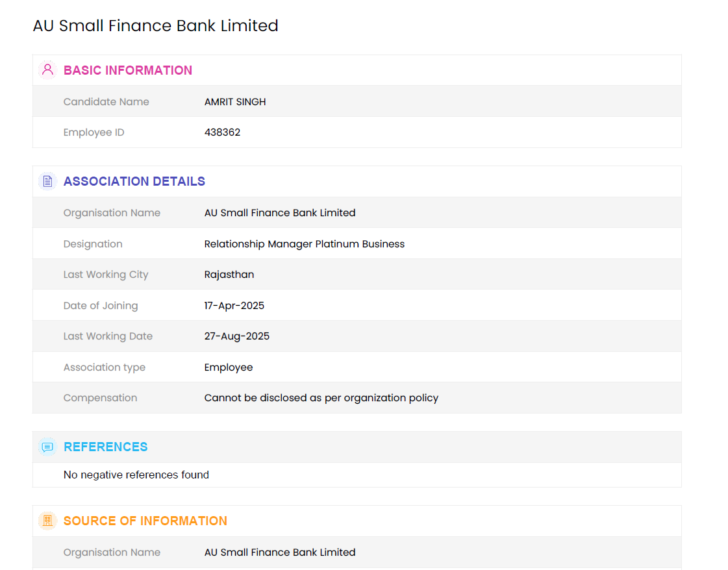Screen dimensions: 728x570
Task: Click the last working date 27-Aug-2025
Action: point(237,336)
